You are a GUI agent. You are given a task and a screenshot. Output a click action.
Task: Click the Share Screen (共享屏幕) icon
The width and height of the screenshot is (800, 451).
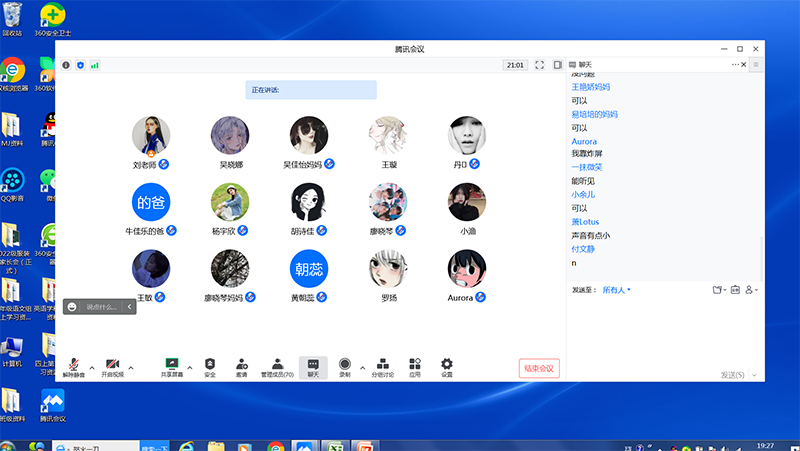tap(171, 366)
